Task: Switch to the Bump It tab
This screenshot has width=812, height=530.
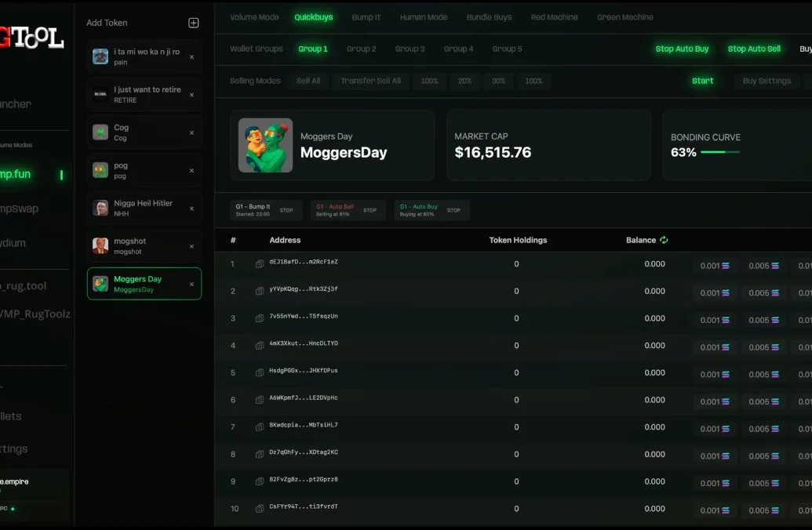Action: (366, 17)
